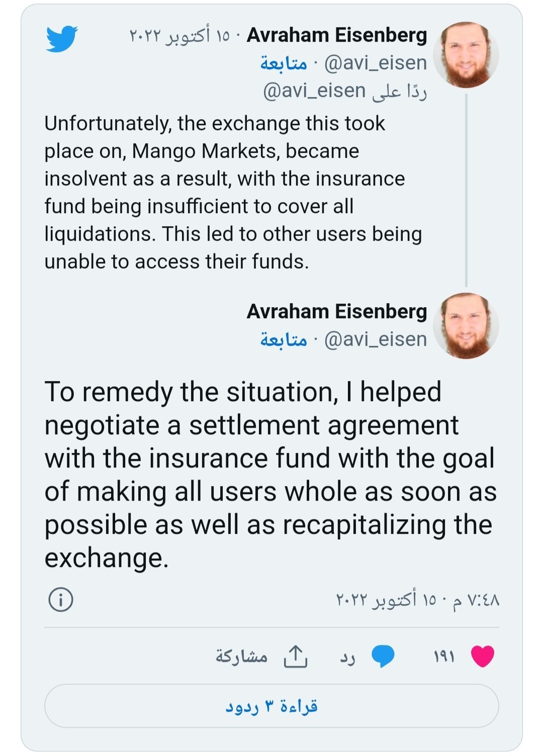543x756 pixels.
Task: Open the info circle icon
Action: (60, 600)
